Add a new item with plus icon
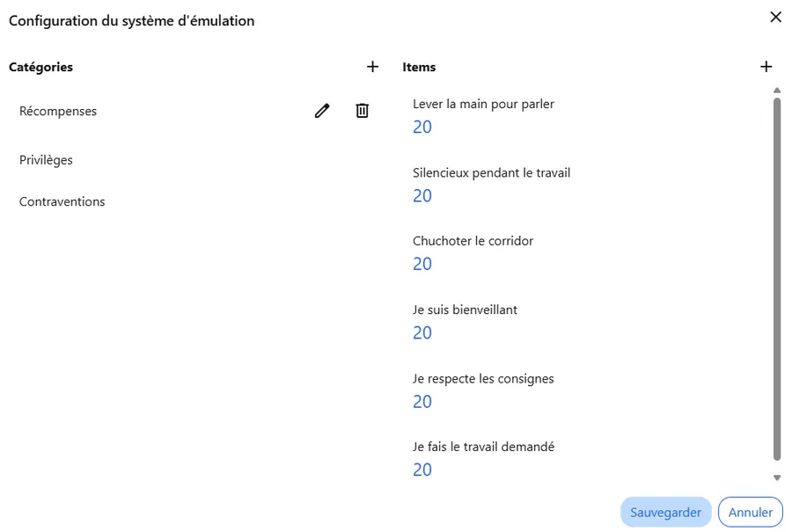 [x=766, y=67]
